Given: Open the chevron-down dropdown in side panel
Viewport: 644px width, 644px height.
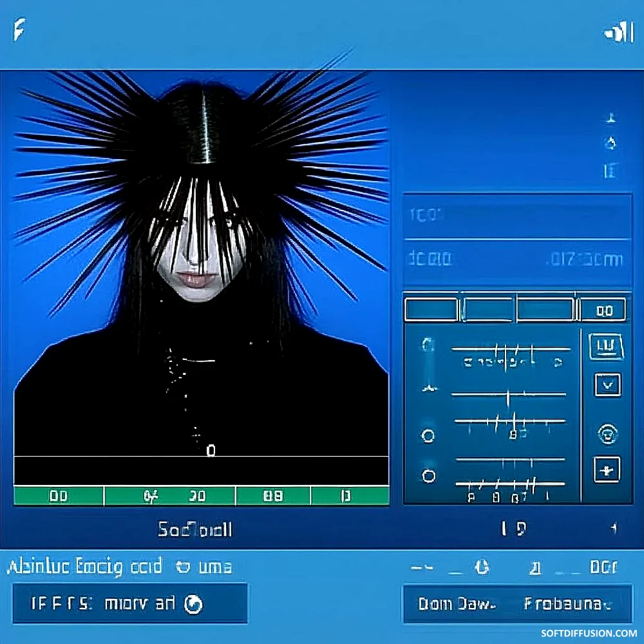Looking at the screenshot, I should 607,385.
